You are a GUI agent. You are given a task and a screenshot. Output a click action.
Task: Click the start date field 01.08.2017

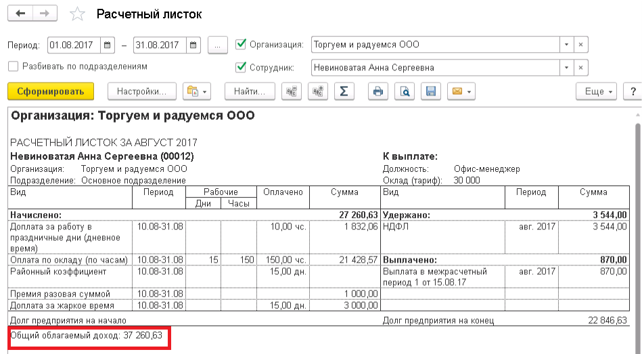click(x=74, y=45)
